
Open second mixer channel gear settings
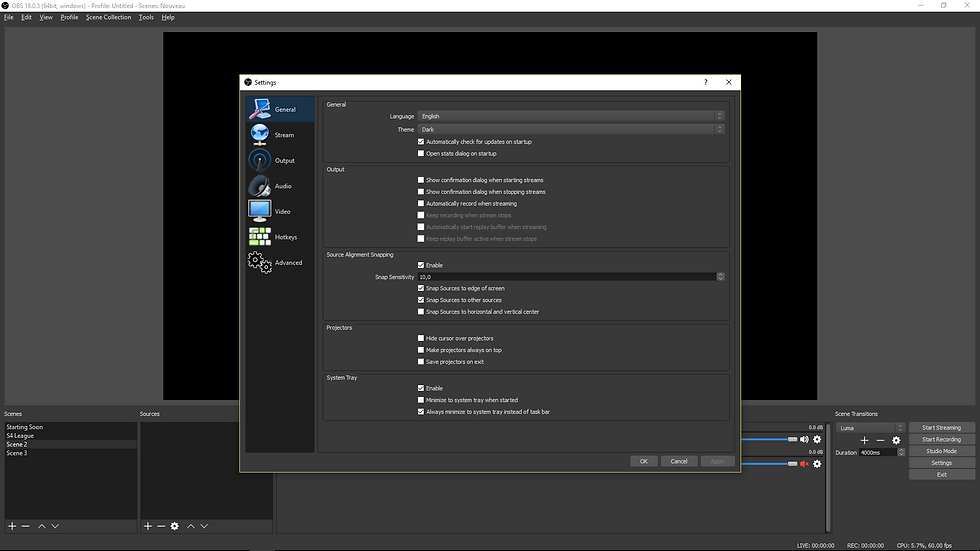tap(817, 464)
